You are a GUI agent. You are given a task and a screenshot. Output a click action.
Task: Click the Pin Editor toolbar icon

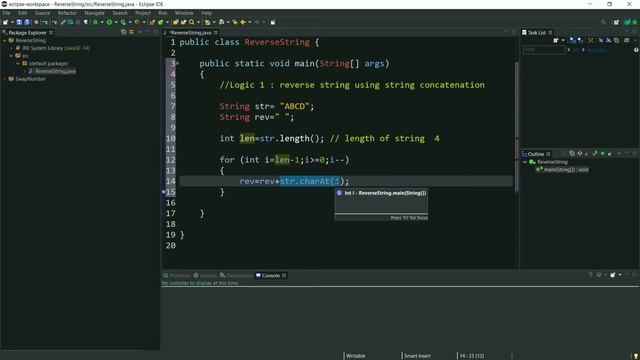coord(272,22)
